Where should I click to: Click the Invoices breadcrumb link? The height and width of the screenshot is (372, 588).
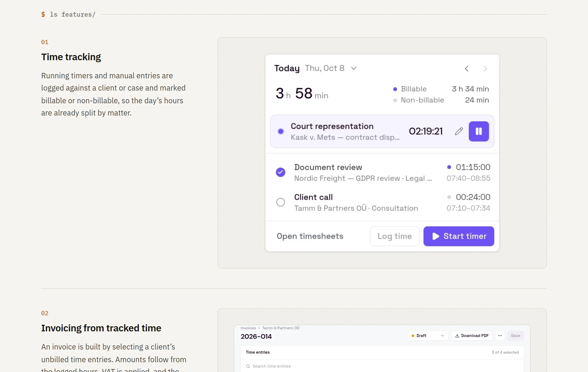(x=248, y=328)
